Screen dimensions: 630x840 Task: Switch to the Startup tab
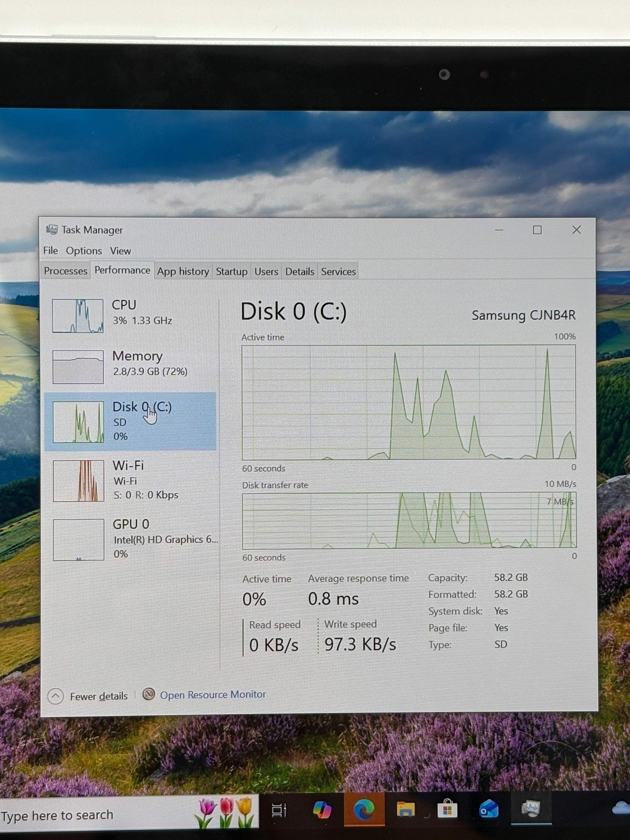tap(232, 271)
